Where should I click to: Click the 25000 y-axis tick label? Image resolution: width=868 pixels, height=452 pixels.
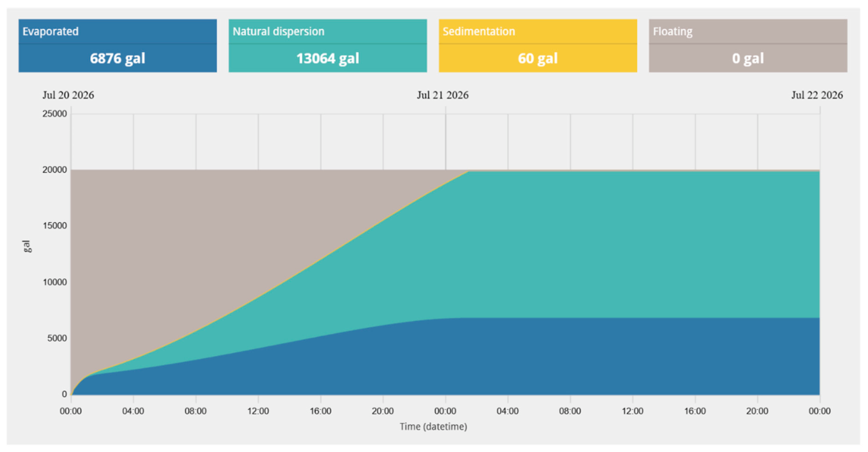[55, 114]
